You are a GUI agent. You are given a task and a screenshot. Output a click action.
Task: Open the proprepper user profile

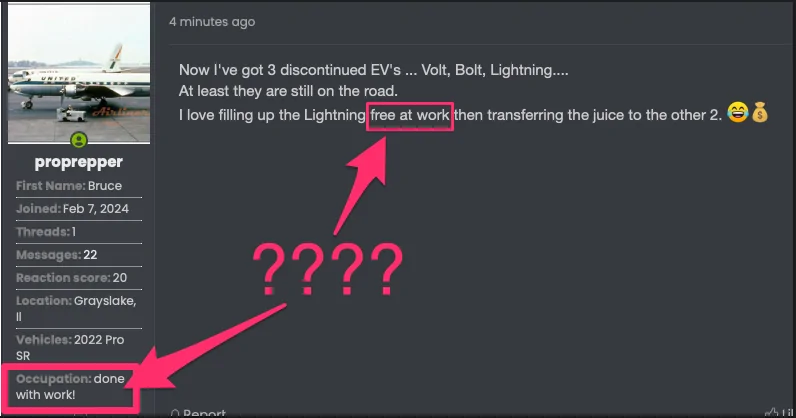pyautogui.click(x=79, y=162)
